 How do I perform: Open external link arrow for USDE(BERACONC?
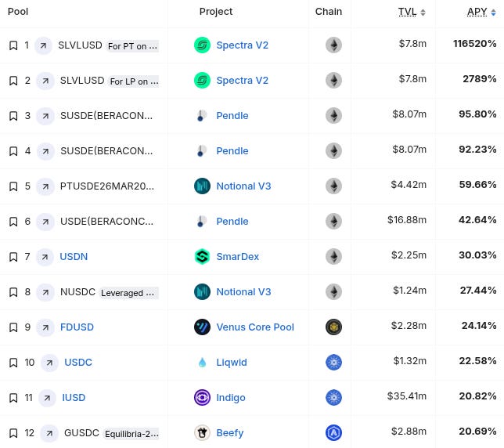[x=45, y=222]
